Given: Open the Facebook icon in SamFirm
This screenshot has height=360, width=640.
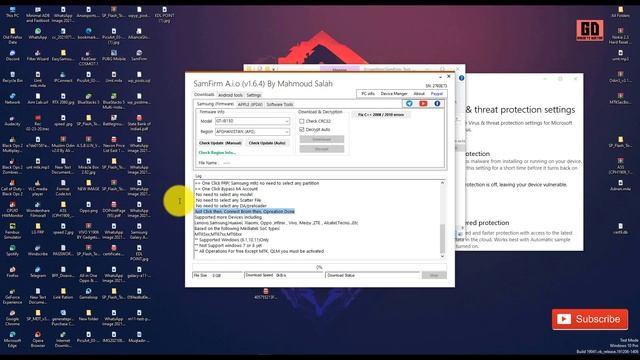Looking at the screenshot, I should [437, 104].
